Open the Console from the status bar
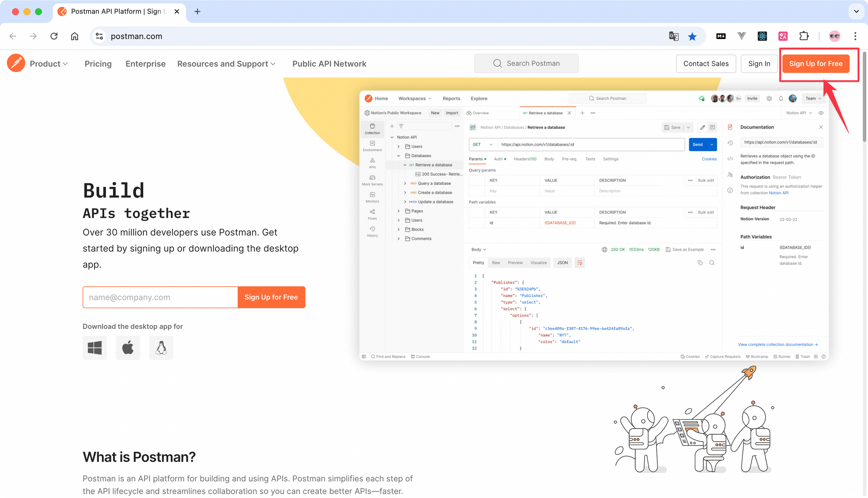This screenshot has width=868, height=498. pyautogui.click(x=420, y=356)
